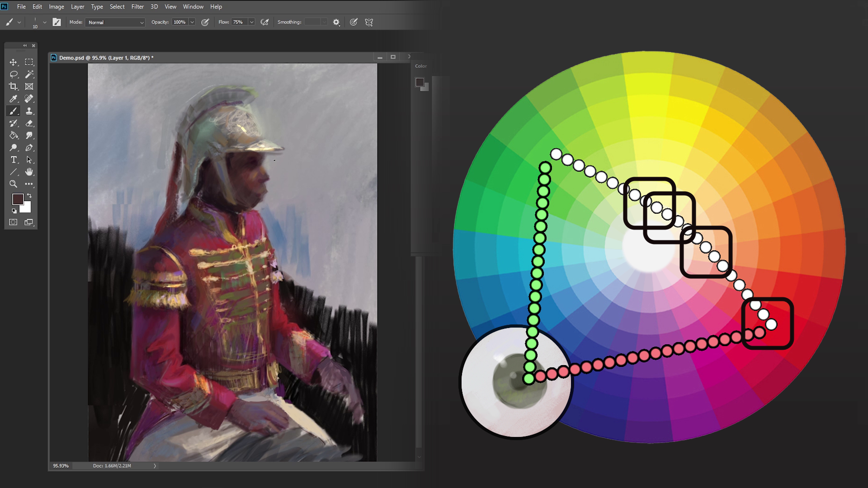Open the Filter menu
Image resolution: width=868 pixels, height=488 pixels.
[x=137, y=6]
